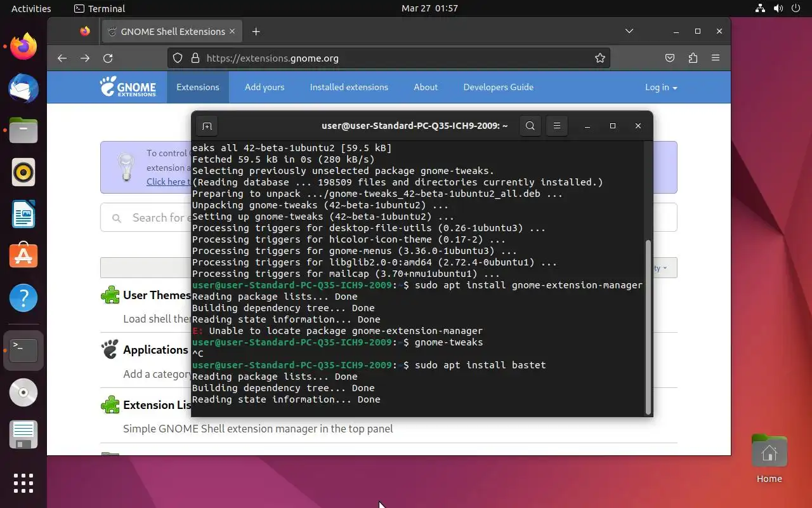The width and height of the screenshot is (812, 508).
Task: Open Firefox extensions puzzle icon
Action: (693, 58)
